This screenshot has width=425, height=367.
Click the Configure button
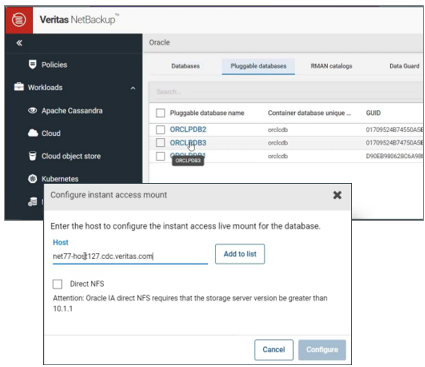point(322,350)
